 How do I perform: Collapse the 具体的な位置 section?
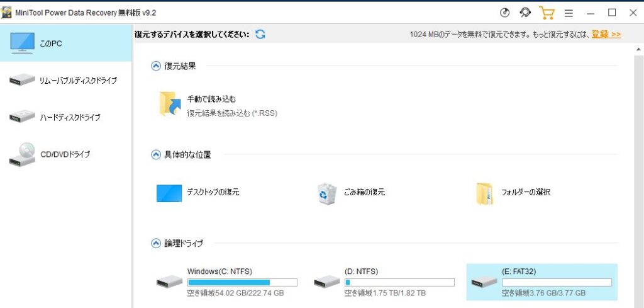pos(156,154)
